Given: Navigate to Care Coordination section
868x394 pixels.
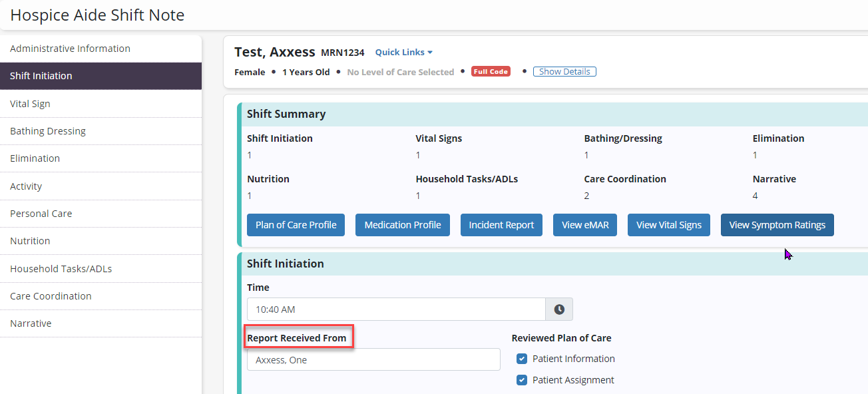Looking at the screenshot, I should tap(51, 296).
